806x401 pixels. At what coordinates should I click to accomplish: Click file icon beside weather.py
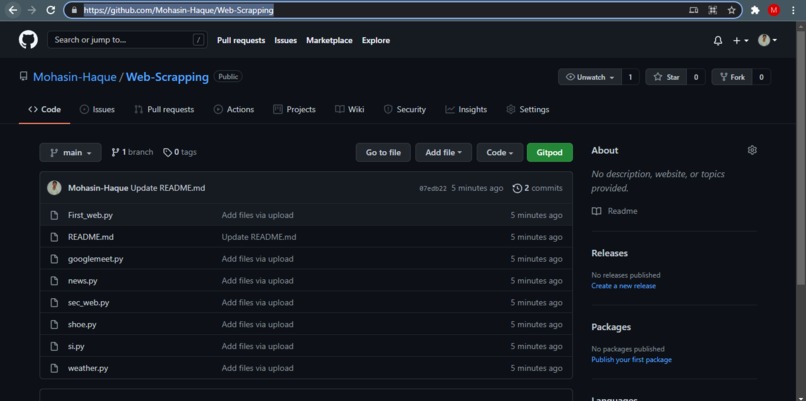pyautogui.click(x=54, y=368)
